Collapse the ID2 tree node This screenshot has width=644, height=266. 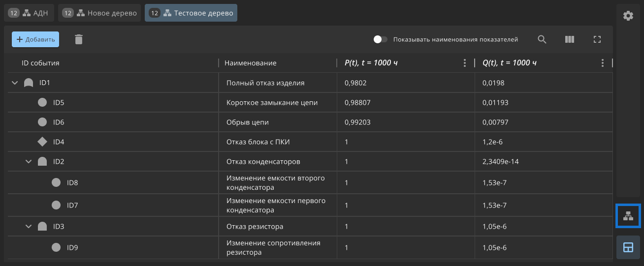[29, 161]
